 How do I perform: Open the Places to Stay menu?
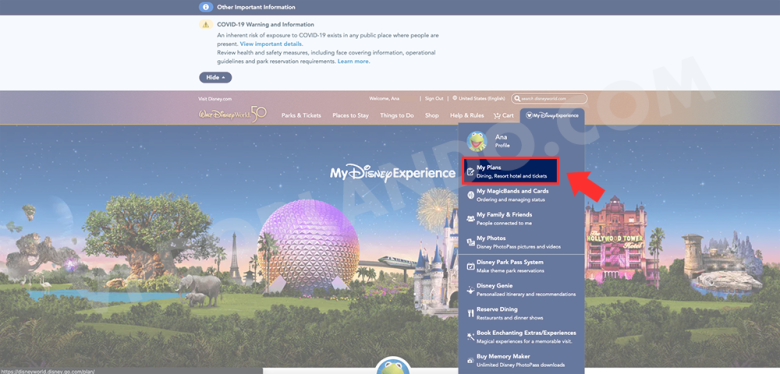click(351, 115)
